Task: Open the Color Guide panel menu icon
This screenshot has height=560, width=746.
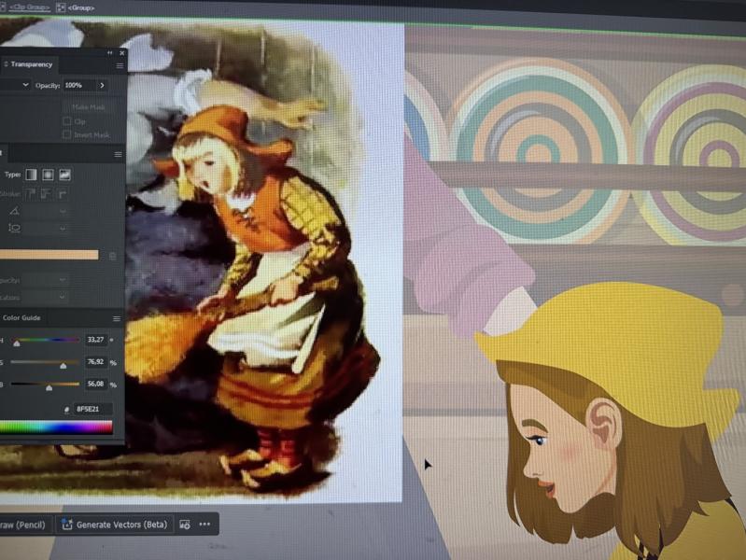Action: click(x=117, y=319)
